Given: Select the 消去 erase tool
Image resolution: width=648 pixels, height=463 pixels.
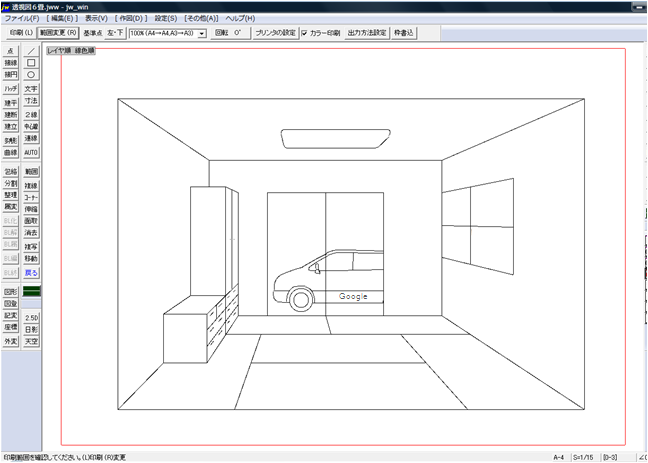Looking at the screenshot, I should [x=32, y=232].
